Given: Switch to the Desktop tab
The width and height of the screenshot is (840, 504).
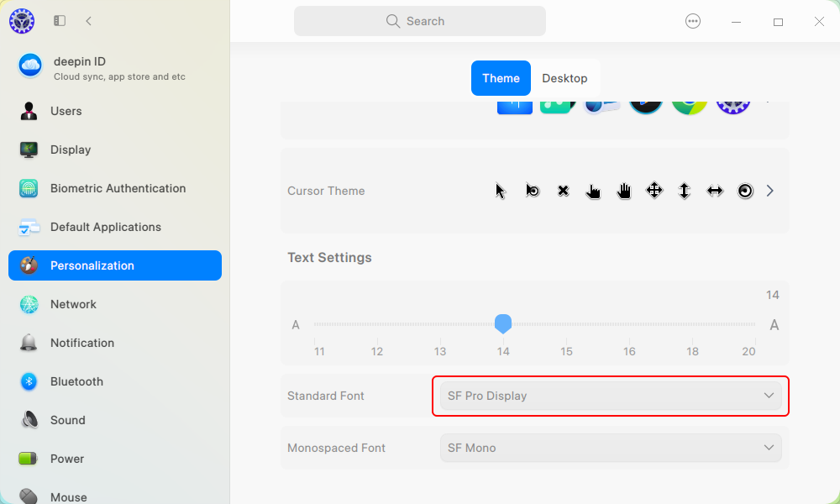Looking at the screenshot, I should [x=564, y=78].
